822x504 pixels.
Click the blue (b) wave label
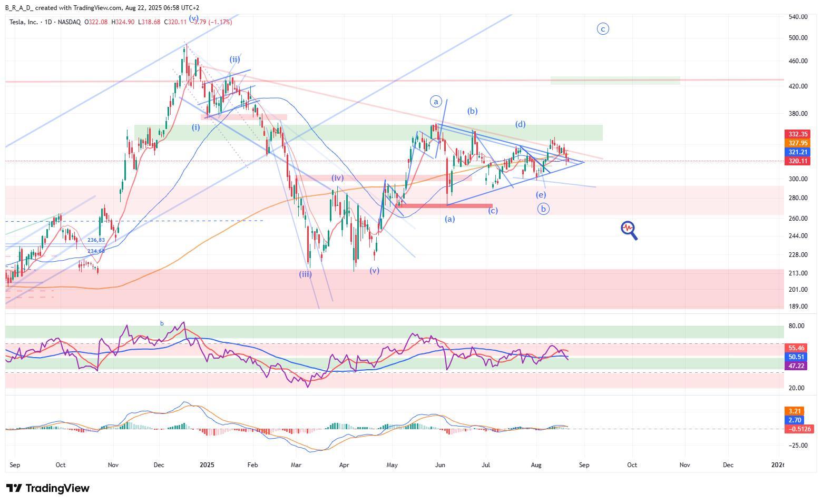472,111
